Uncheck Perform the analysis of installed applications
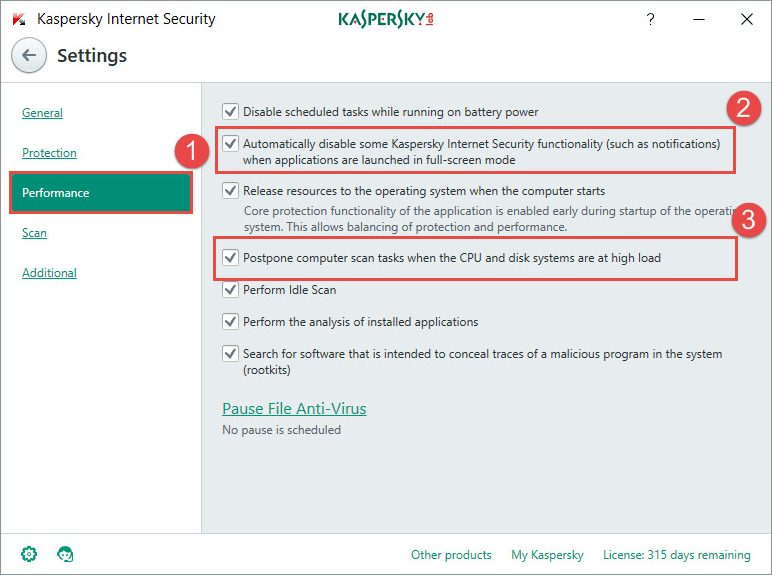772x575 pixels. (230, 321)
